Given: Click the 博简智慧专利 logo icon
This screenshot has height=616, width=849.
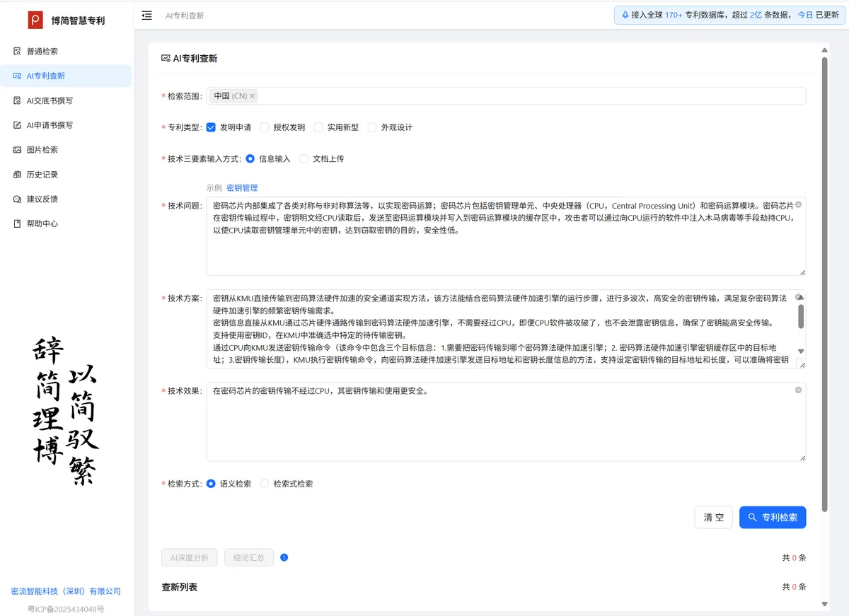Looking at the screenshot, I should coord(35,20).
